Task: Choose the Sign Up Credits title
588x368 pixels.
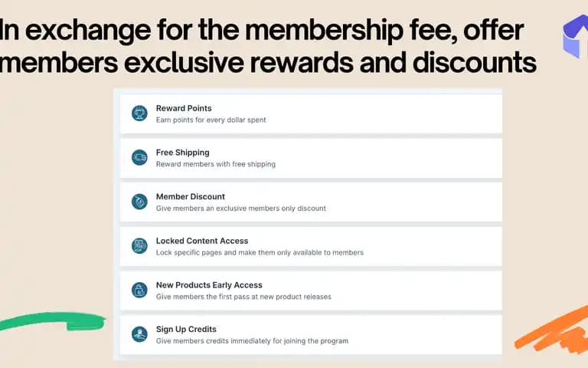Action: (x=186, y=330)
